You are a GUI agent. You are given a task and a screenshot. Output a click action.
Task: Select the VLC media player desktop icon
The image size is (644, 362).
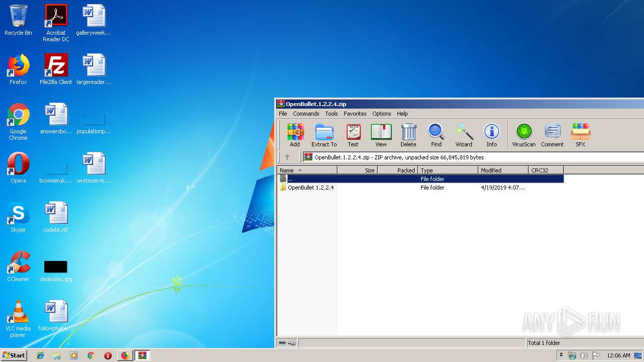coord(18,319)
